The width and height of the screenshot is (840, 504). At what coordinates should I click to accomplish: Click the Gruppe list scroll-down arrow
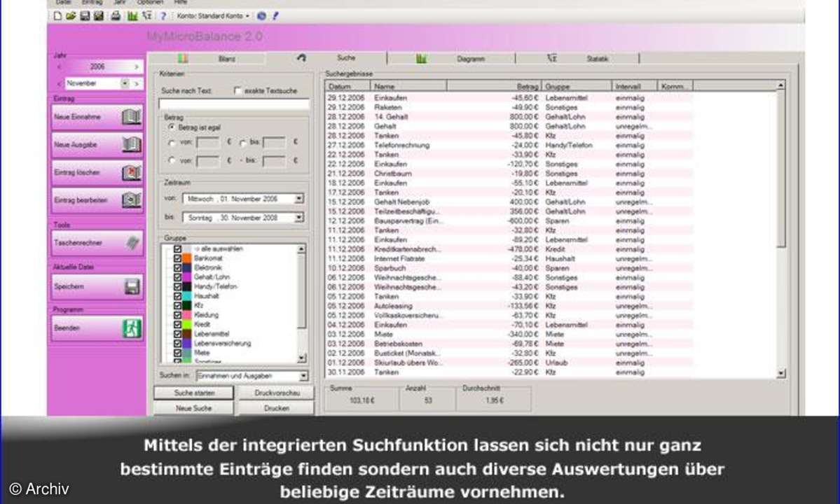click(302, 358)
